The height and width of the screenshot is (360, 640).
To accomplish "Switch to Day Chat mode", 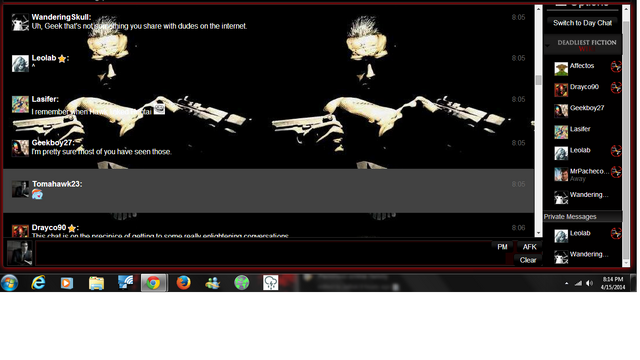I will click(582, 23).
